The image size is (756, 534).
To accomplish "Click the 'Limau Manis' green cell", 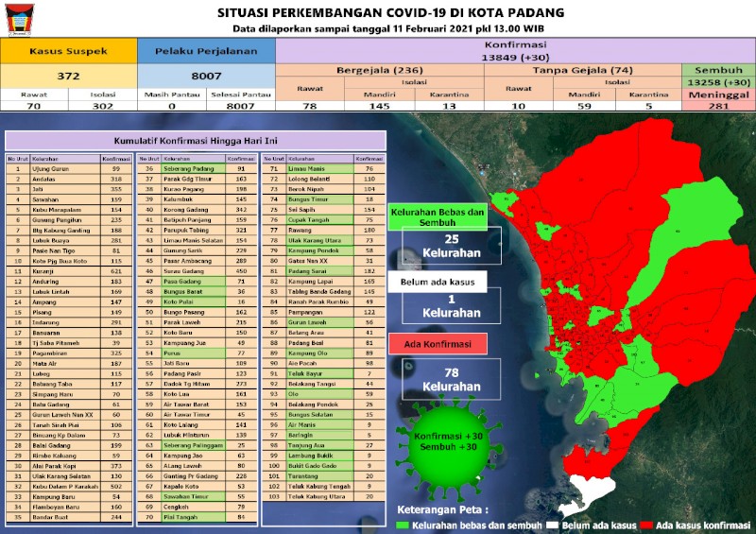I will pos(320,169).
